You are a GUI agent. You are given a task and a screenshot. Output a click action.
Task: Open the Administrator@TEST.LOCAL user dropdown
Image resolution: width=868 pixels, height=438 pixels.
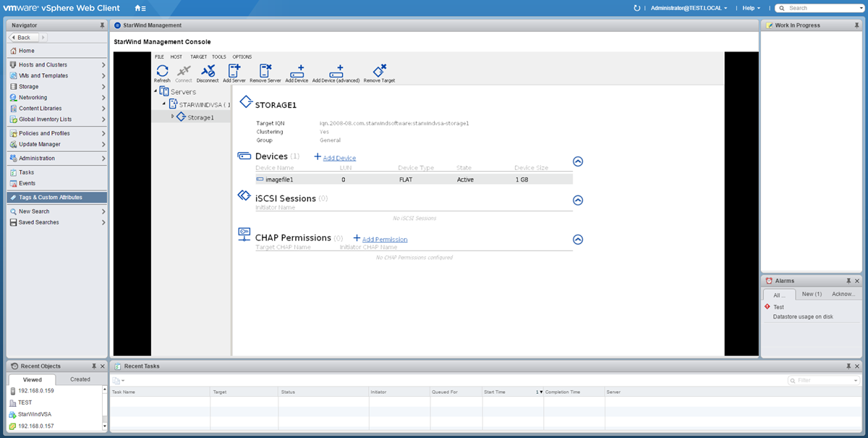tap(689, 8)
